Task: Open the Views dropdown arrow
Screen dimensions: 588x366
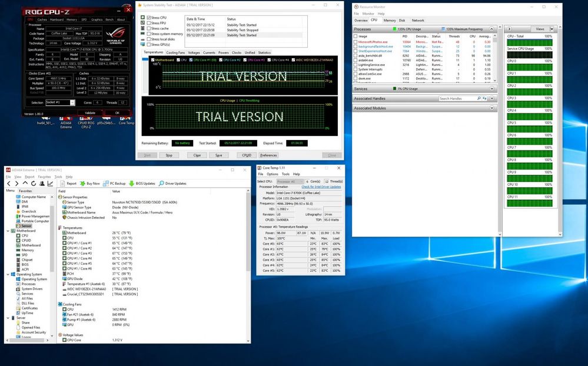Action: 552,29
